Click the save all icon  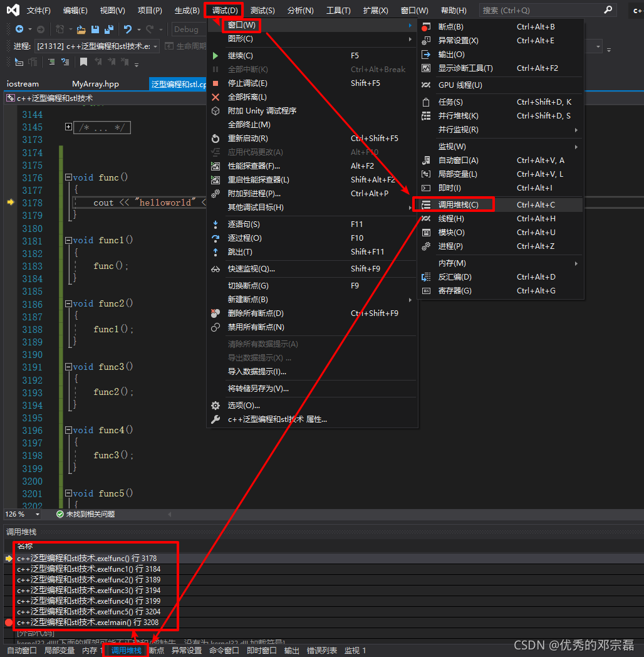pos(109,29)
